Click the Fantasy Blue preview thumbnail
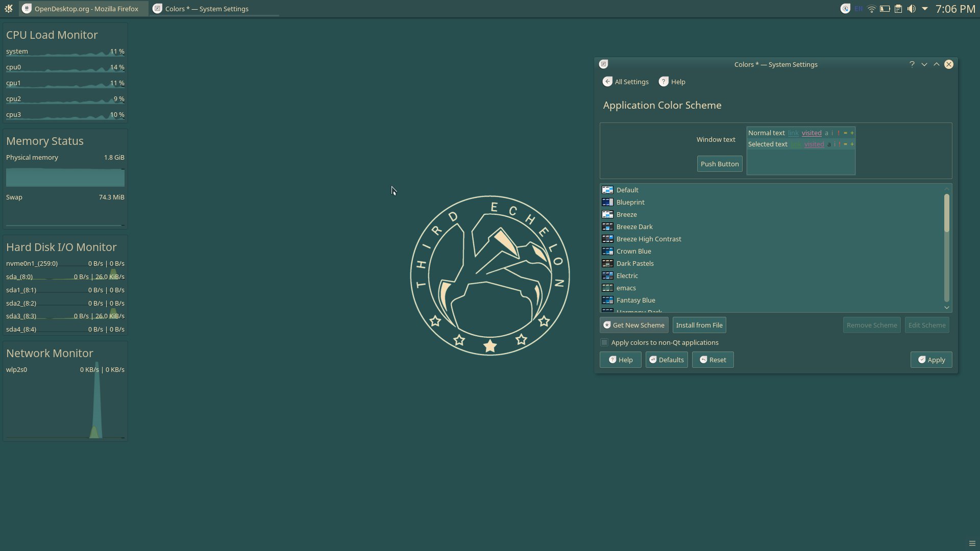 [x=607, y=300]
